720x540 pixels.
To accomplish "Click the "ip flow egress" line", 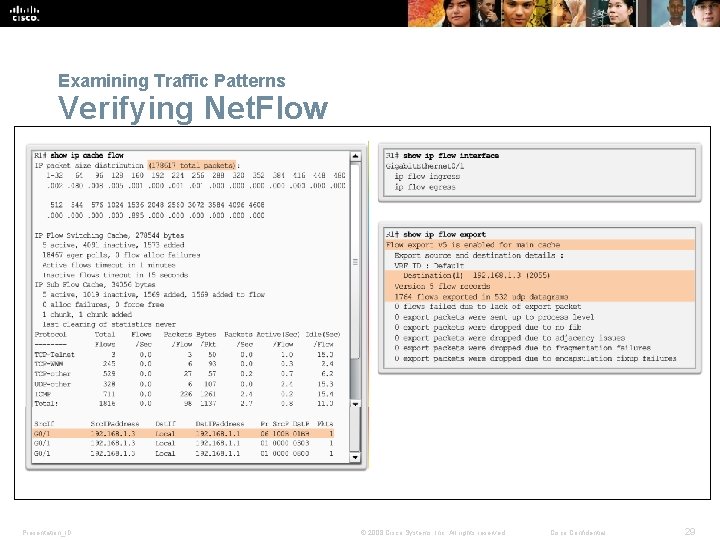I will 425,187.
